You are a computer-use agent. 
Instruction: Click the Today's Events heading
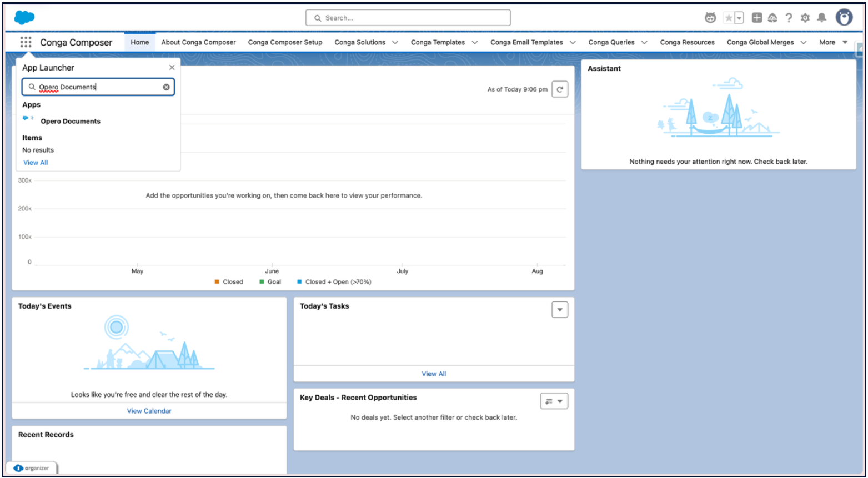point(44,306)
